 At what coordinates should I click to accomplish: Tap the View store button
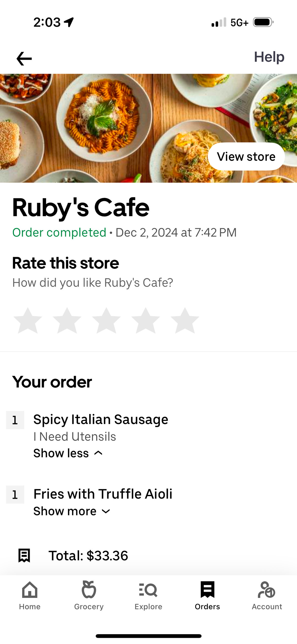click(x=246, y=157)
